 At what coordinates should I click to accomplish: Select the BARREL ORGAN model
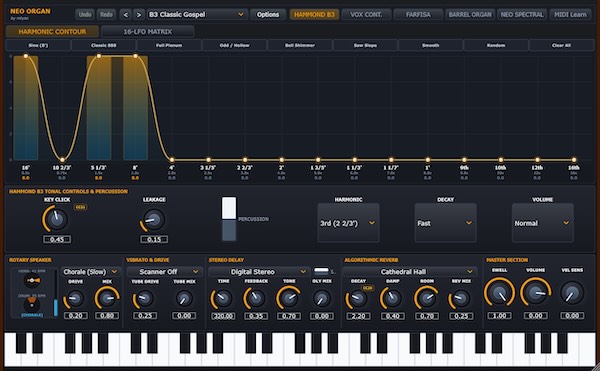click(x=470, y=15)
